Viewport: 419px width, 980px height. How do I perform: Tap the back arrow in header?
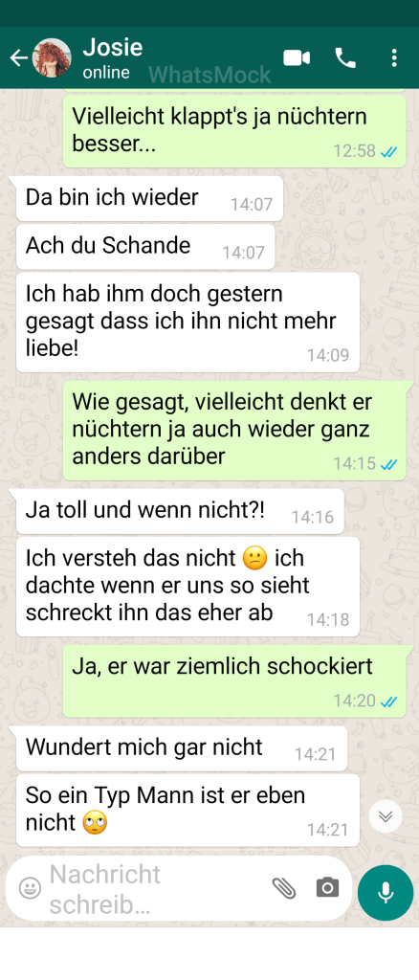click(19, 58)
